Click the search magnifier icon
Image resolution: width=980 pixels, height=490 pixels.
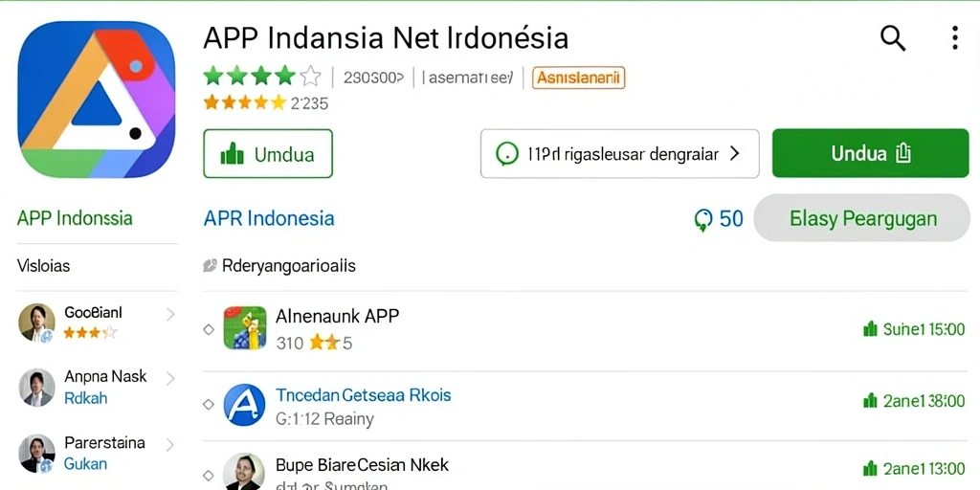click(893, 38)
